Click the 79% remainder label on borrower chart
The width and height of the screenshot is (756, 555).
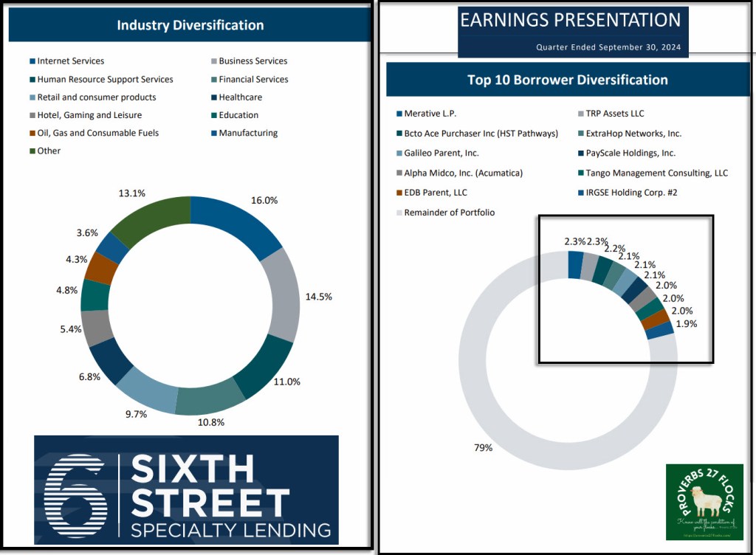click(482, 447)
